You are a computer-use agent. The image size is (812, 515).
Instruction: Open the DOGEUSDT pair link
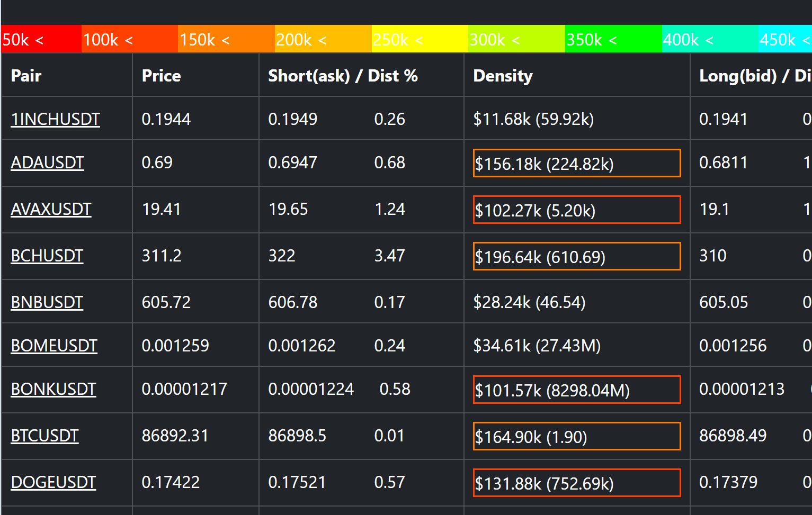pos(53,482)
